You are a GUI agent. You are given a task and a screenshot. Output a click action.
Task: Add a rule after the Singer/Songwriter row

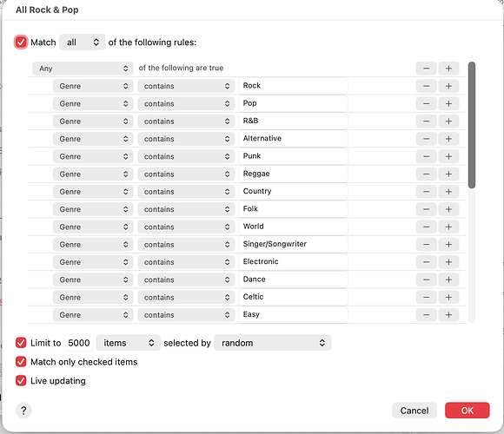[x=448, y=245]
